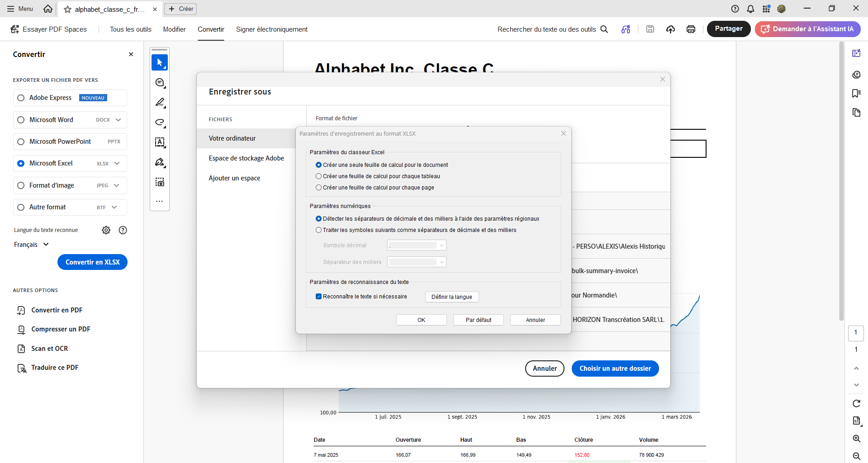
Task: Go to next page with down chevron
Action: (x=856, y=385)
